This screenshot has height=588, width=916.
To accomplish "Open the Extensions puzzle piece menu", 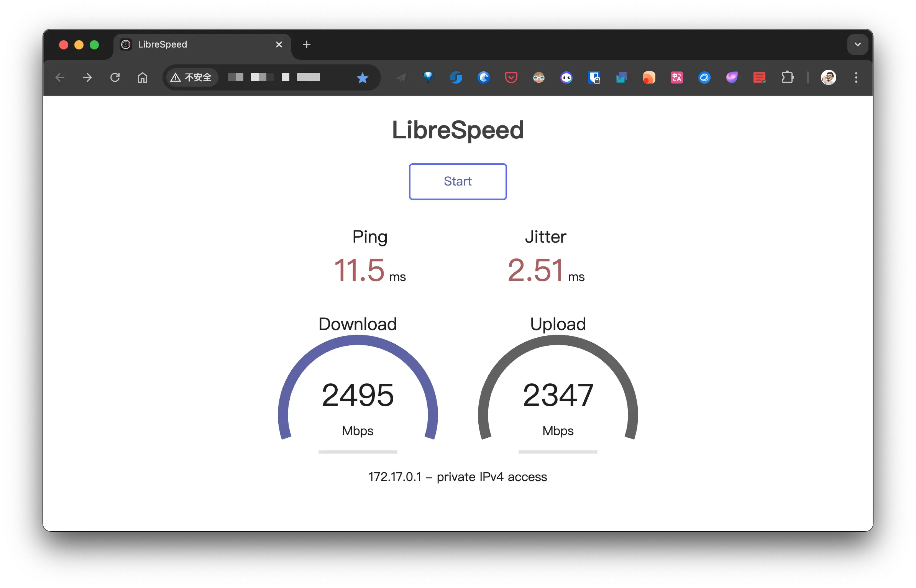I will coord(787,78).
